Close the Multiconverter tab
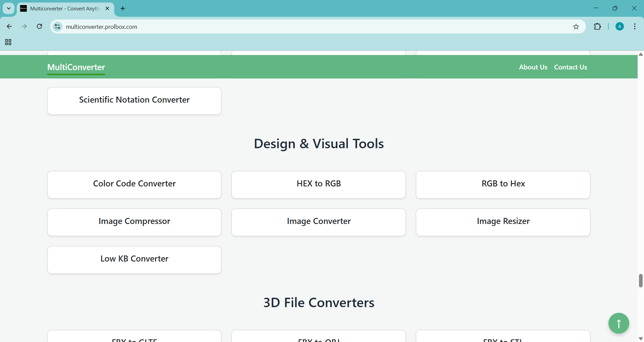The image size is (644, 342). pyautogui.click(x=107, y=8)
